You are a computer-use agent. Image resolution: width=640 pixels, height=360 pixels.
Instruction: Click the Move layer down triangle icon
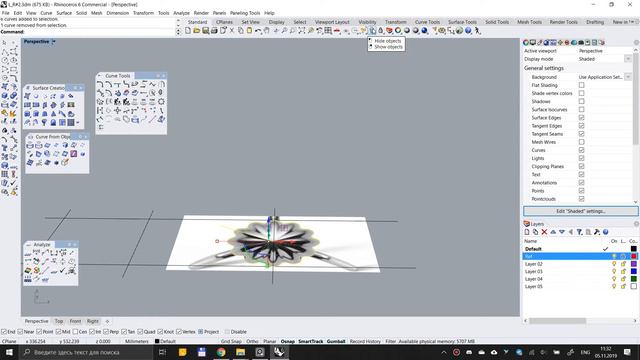click(562, 232)
